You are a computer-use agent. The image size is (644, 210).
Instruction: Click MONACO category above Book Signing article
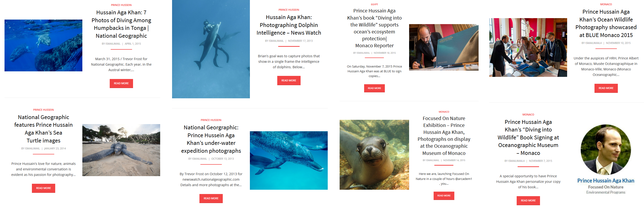[x=528, y=115]
